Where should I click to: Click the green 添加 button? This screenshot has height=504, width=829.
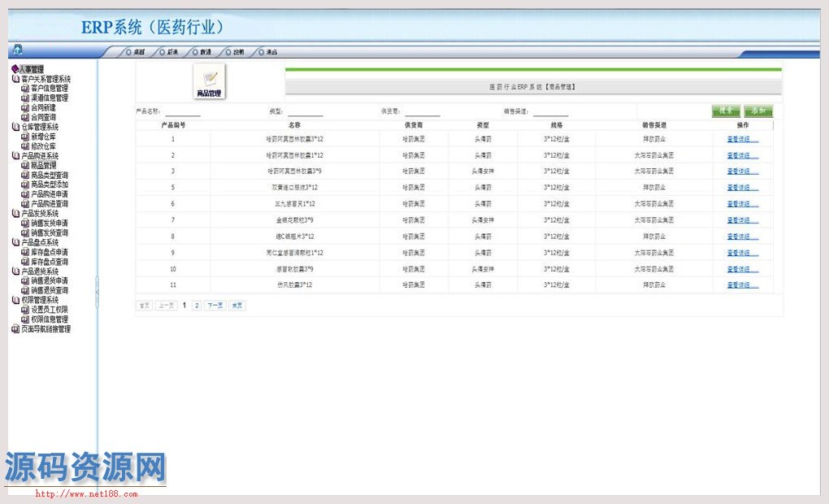(758, 111)
